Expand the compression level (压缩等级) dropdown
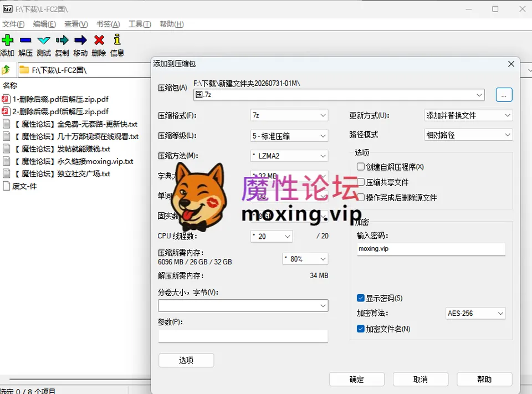This screenshot has height=394, width=532. (x=289, y=136)
